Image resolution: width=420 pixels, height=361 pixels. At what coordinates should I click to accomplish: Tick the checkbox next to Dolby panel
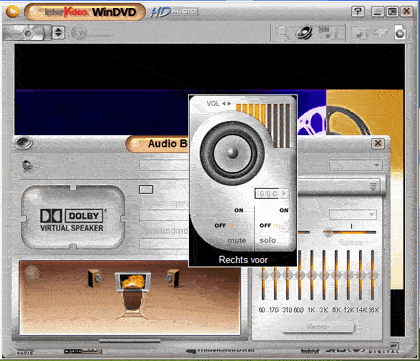pos(146,190)
